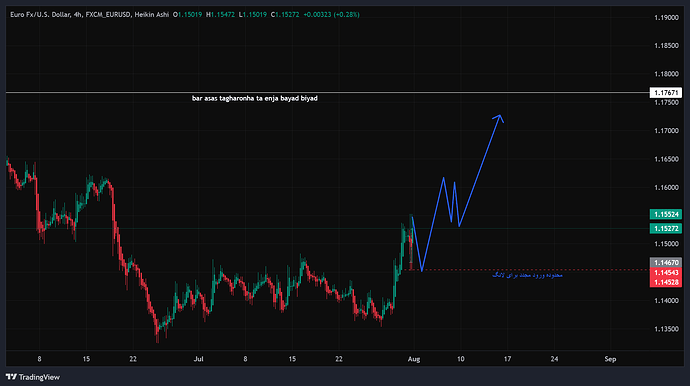690x386 pixels.
Task: Click the 1.16000 price axis tick
Action: (x=666, y=187)
